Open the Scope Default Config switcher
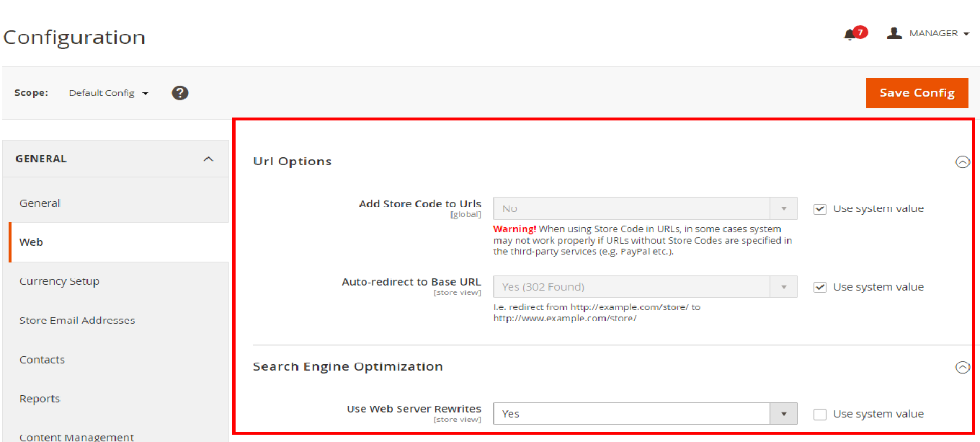Screen dimensions: 980x442 pos(109,93)
